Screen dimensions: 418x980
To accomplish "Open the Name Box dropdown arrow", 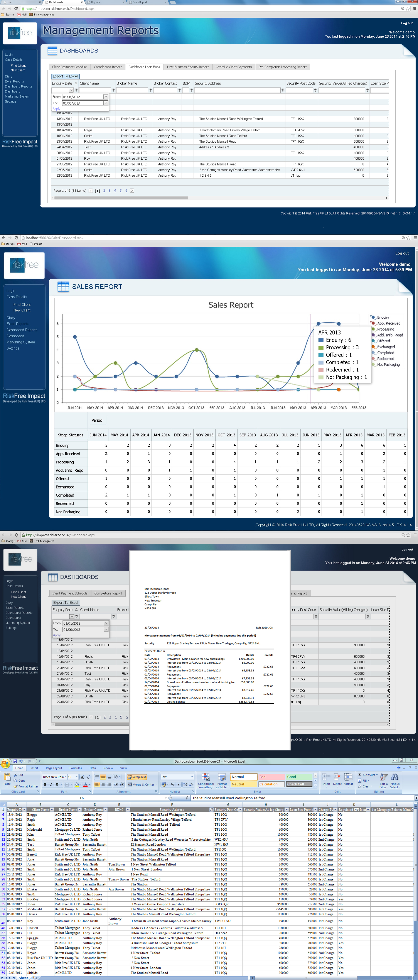I will [x=165, y=798].
